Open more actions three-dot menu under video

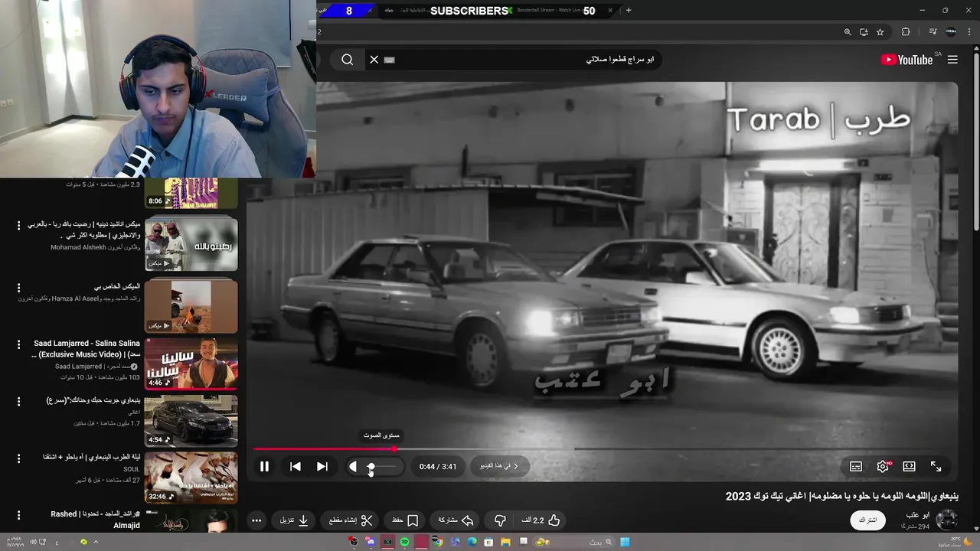(x=256, y=520)
